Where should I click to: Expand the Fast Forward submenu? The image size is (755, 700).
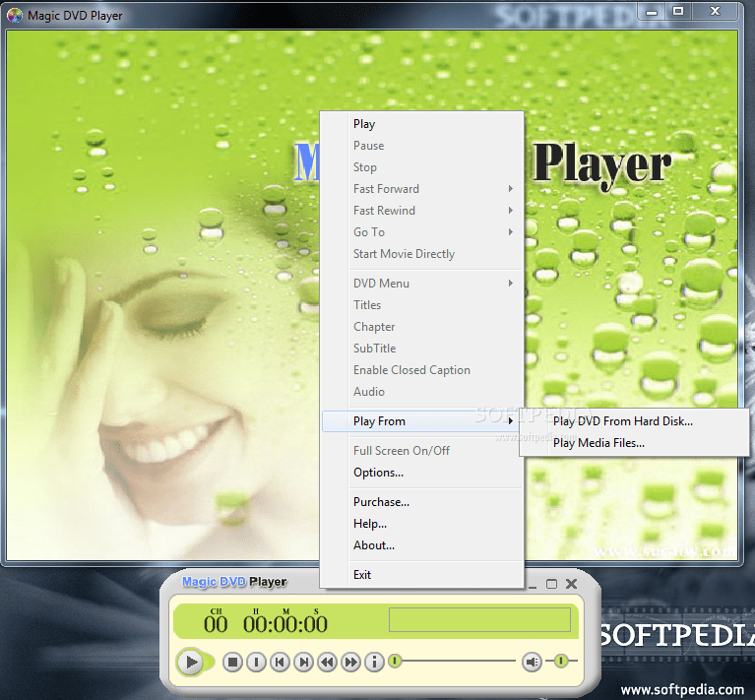point(422,189)
